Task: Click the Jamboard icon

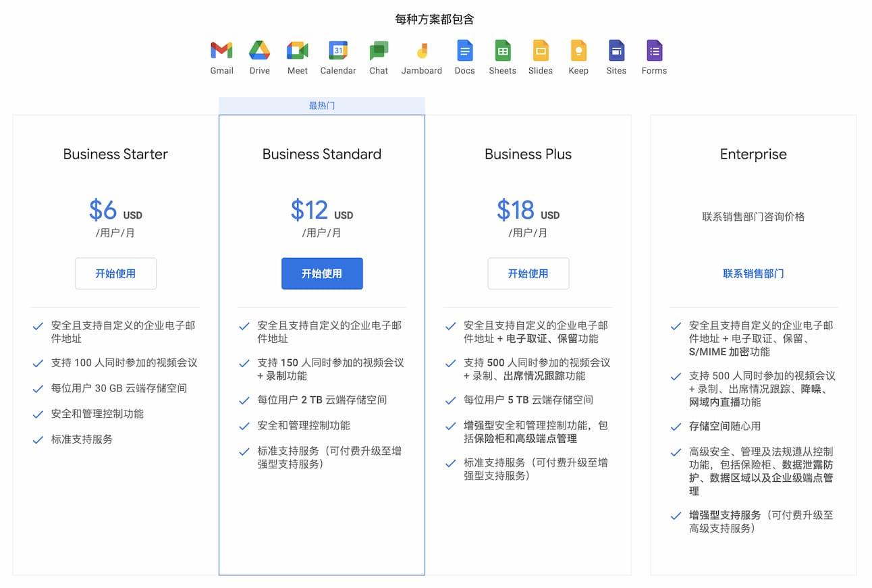Action: pos(421,51)
